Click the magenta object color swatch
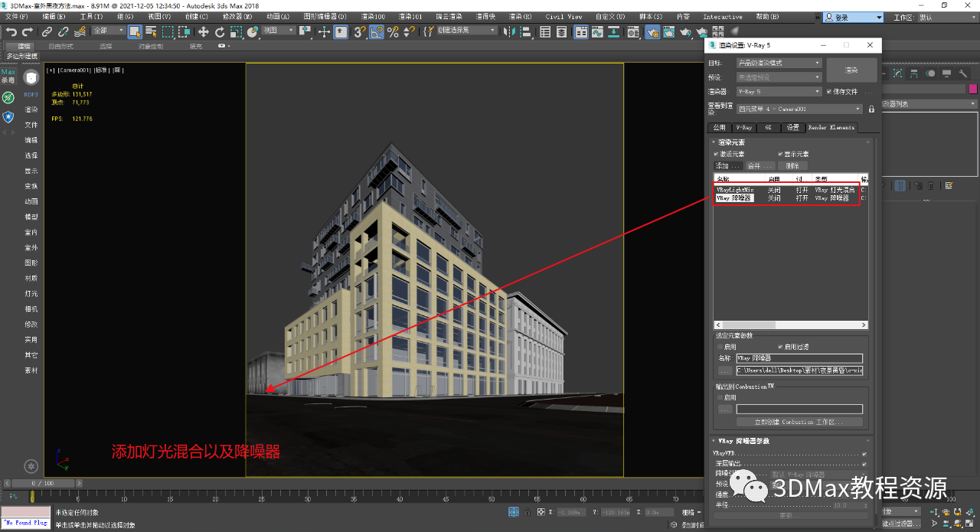This screenshot has width=980, height=532. click(x=973, y=89)
